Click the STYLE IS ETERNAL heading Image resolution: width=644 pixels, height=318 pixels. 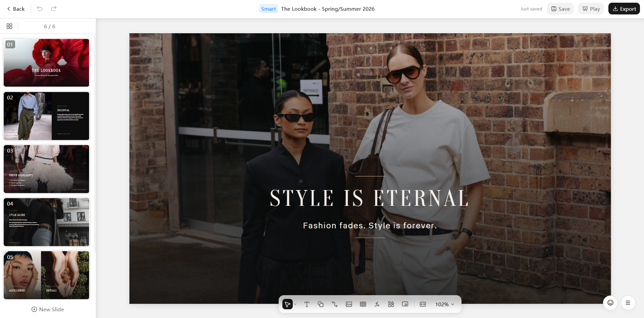tap(370, 198)
